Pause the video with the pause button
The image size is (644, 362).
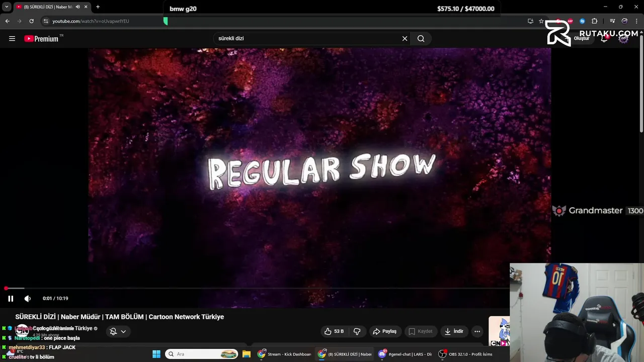tap(11, 299)
